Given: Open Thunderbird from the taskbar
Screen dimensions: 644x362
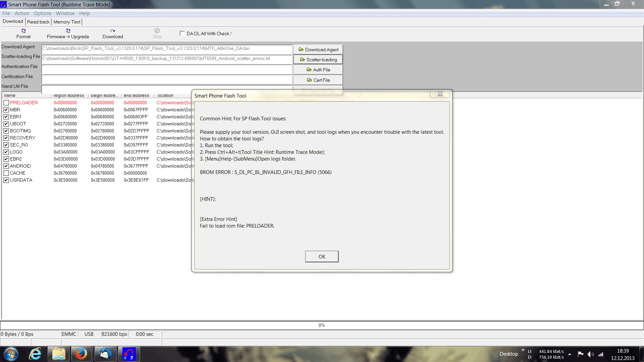Looking at the screenshot, I should (105, 354).
